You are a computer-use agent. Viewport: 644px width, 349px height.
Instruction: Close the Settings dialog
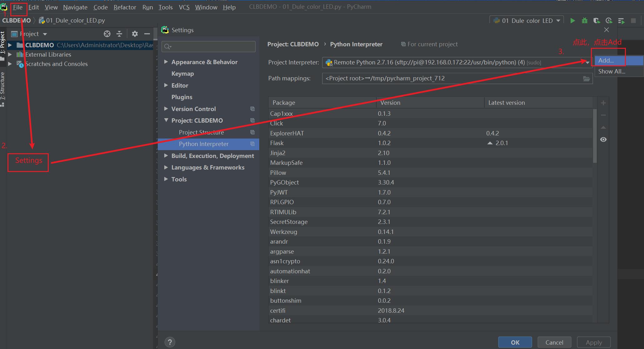click(x=607, y=30)
